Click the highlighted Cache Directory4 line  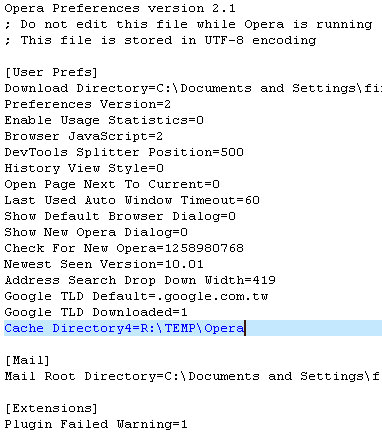(193, 328)
